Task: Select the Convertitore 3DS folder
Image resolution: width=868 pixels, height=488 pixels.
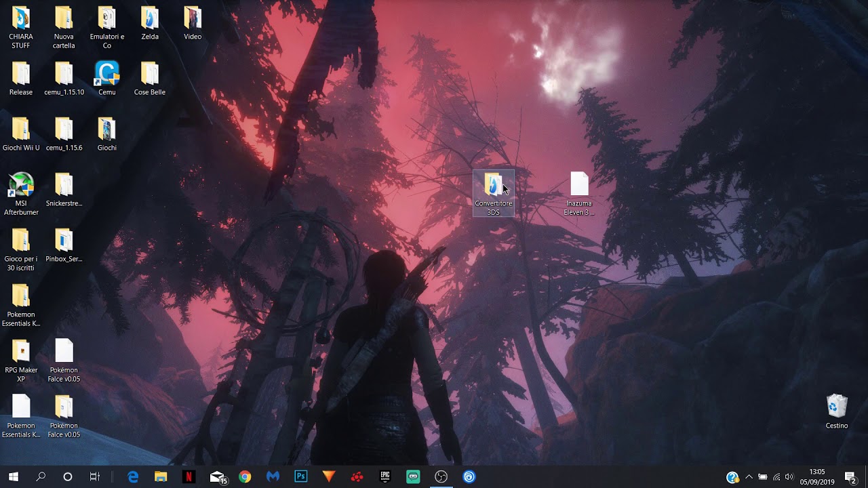Action: pyautogui.click(x=494, y=194)
